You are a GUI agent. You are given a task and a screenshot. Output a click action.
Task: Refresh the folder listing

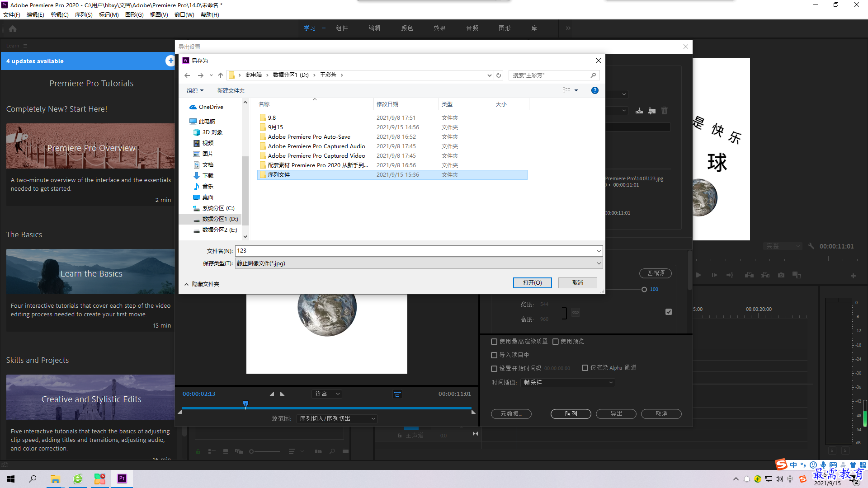tap(499, 75)
